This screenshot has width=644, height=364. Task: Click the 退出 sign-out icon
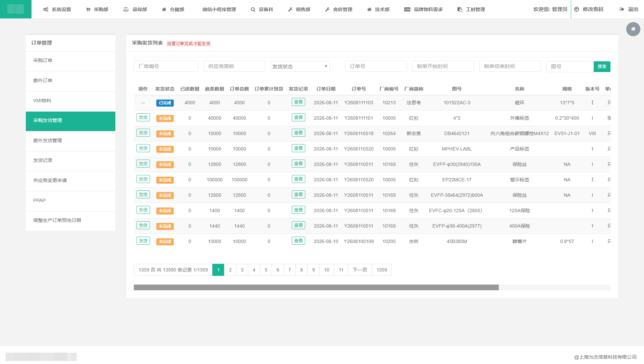click(x=622, y=9)
